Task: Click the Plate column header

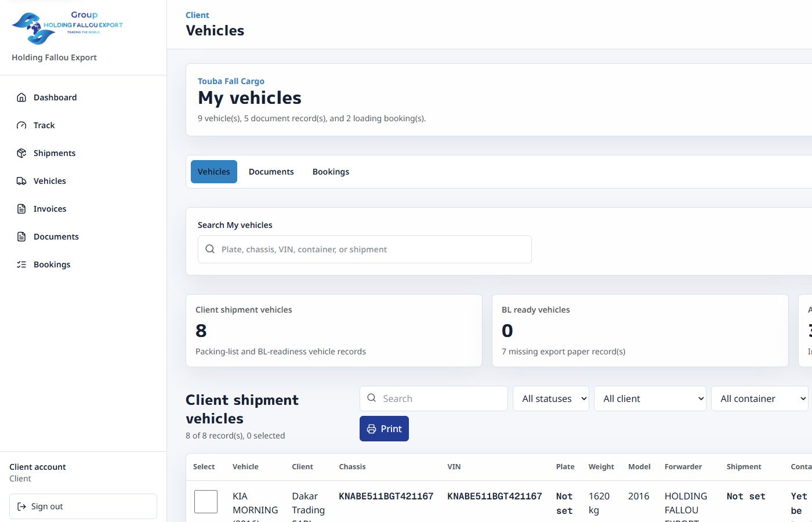Action: tap(565, 467)
